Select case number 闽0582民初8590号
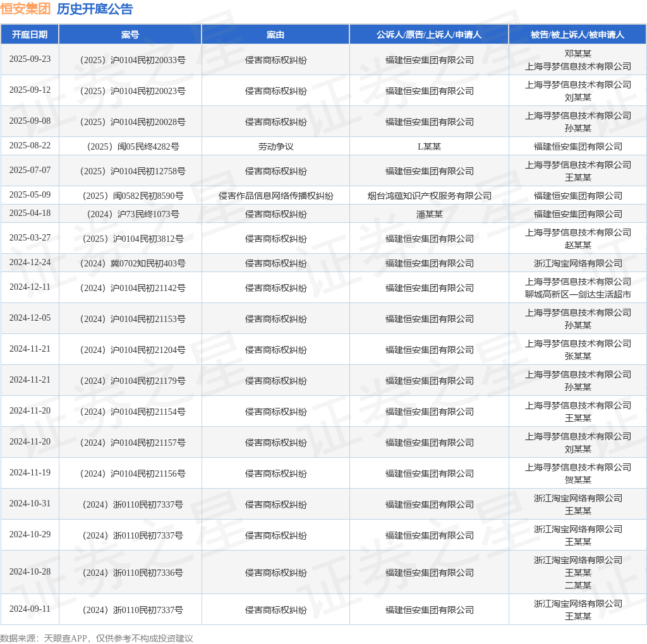 coord(133,196)
